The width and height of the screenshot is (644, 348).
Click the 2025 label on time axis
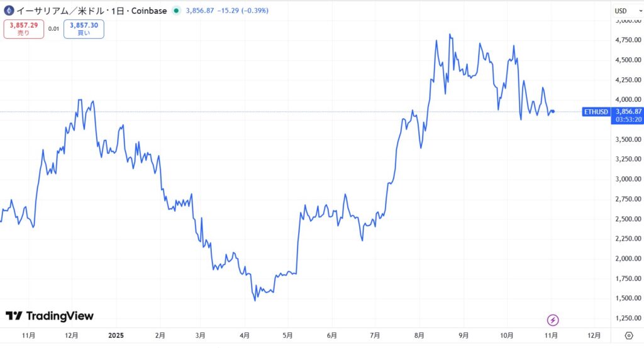(116, 335)
